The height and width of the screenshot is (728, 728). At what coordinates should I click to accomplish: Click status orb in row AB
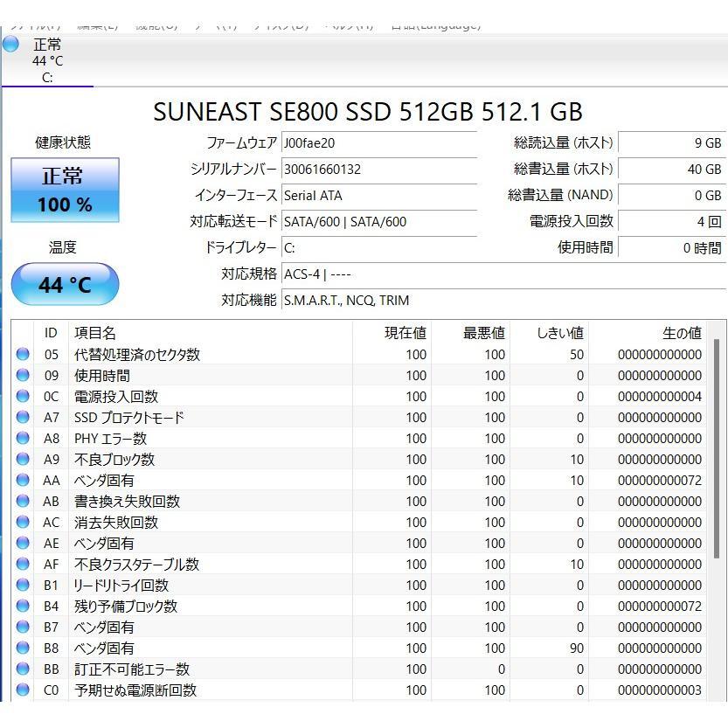coord(23,501)
